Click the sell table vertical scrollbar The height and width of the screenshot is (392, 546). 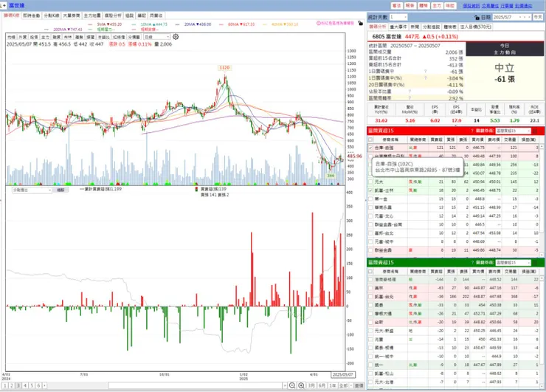[542, 331]
